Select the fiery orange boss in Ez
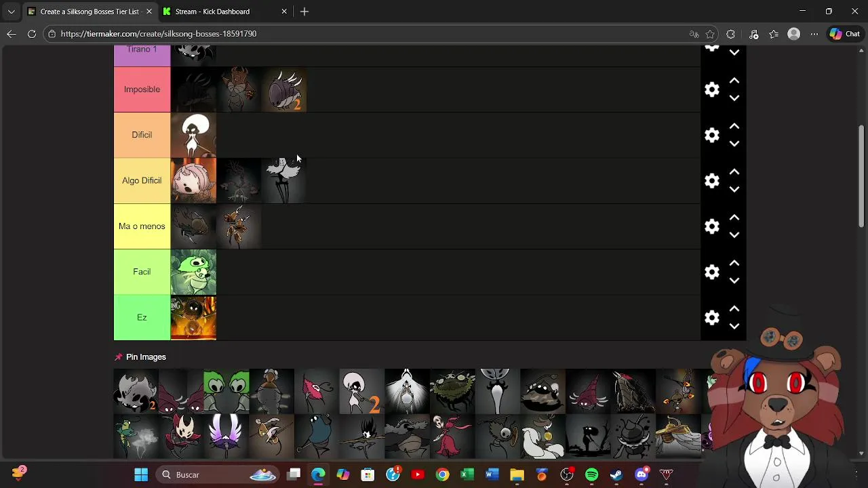This screenshot has height=488, width=868. tap(193, 317)
